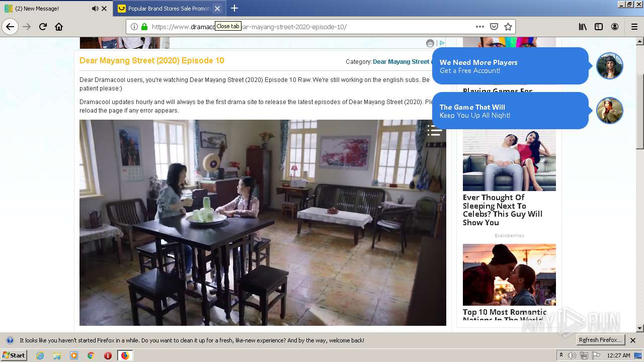Save page to Pocket

494,27
